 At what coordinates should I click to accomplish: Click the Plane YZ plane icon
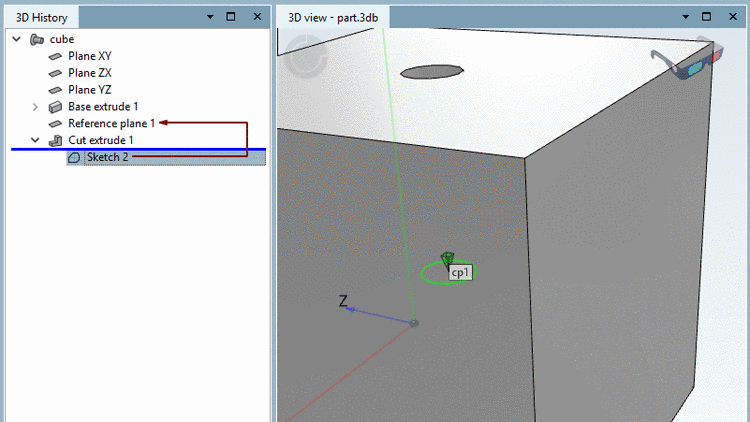tap(55, 90)
